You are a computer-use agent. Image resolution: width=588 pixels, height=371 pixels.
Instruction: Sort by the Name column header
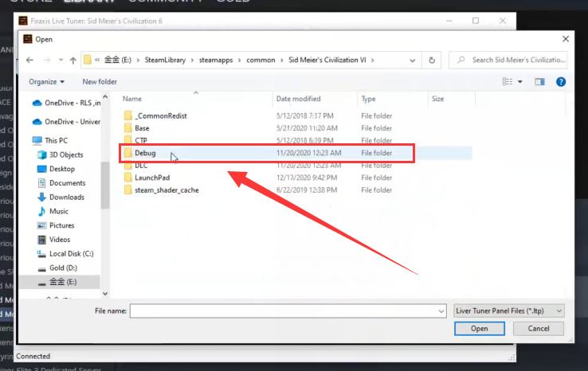click(132, 99)
